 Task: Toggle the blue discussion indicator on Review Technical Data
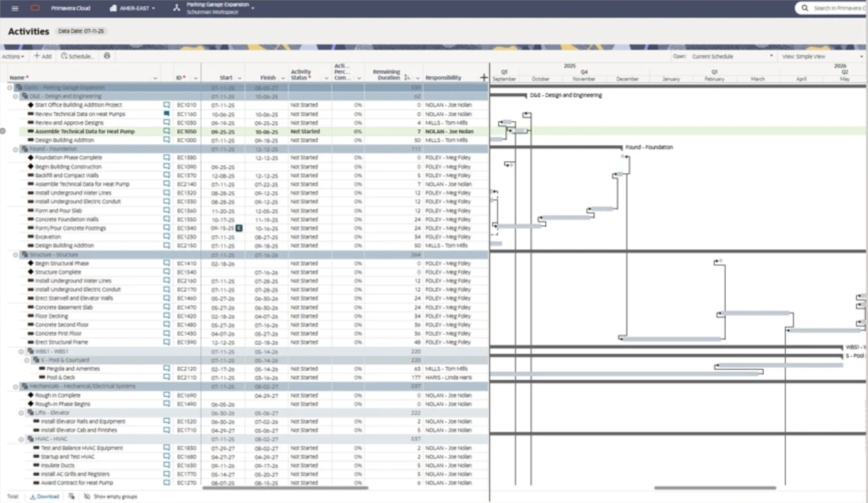[166, 114]
